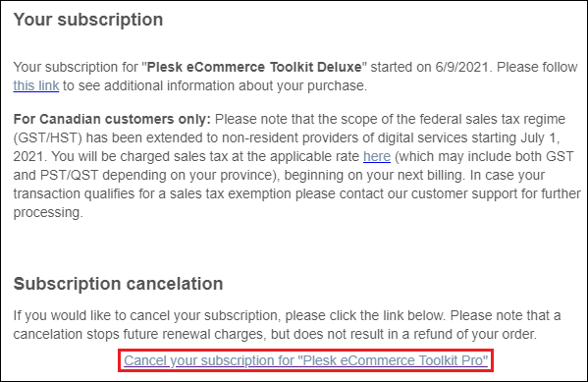Screen dimensions: 588x382
Task: Click the "refund of your order" text
Action: 474,334
